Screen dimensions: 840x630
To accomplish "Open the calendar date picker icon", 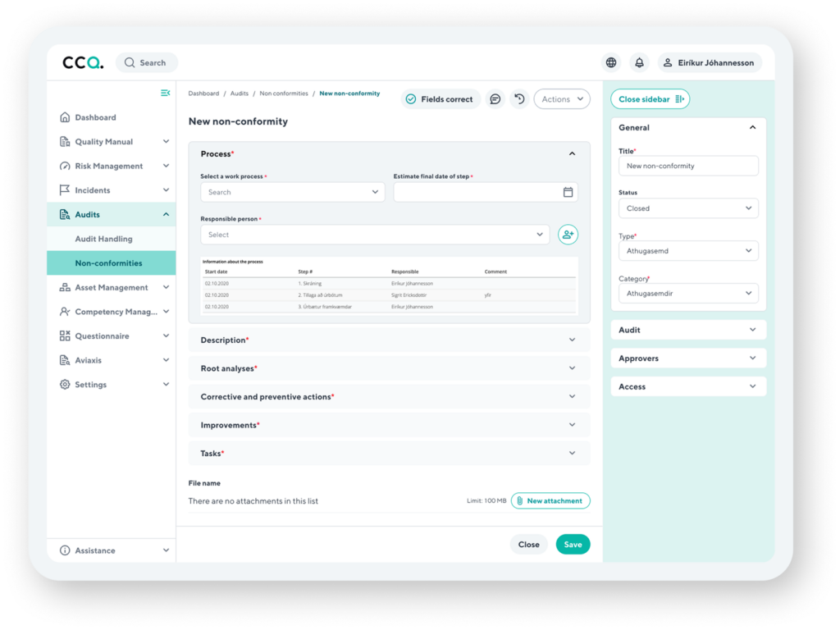I will coord(568,192).
